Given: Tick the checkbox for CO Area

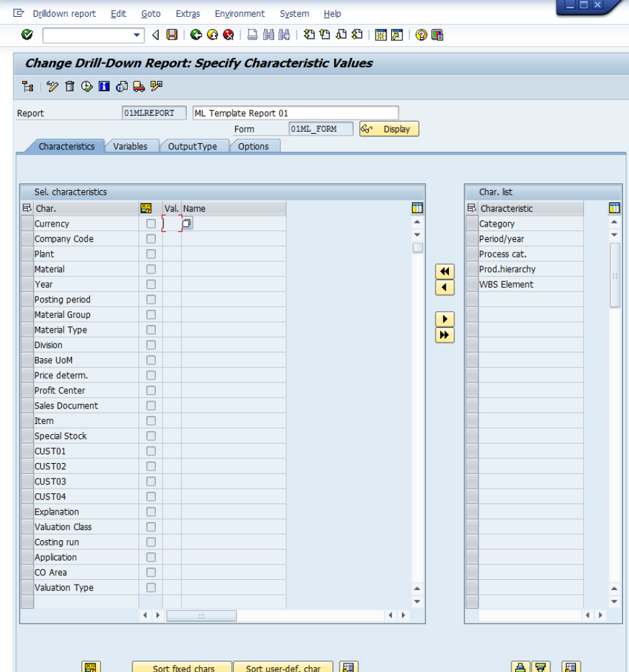Looking at the screenshot, I should (x=151, y=573).
